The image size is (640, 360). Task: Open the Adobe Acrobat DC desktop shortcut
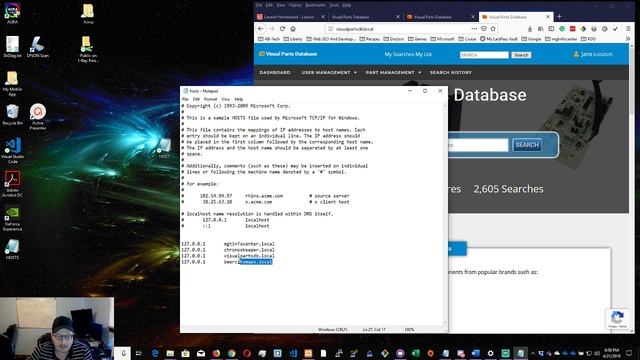pyautogui.click(x=12, y=184)
